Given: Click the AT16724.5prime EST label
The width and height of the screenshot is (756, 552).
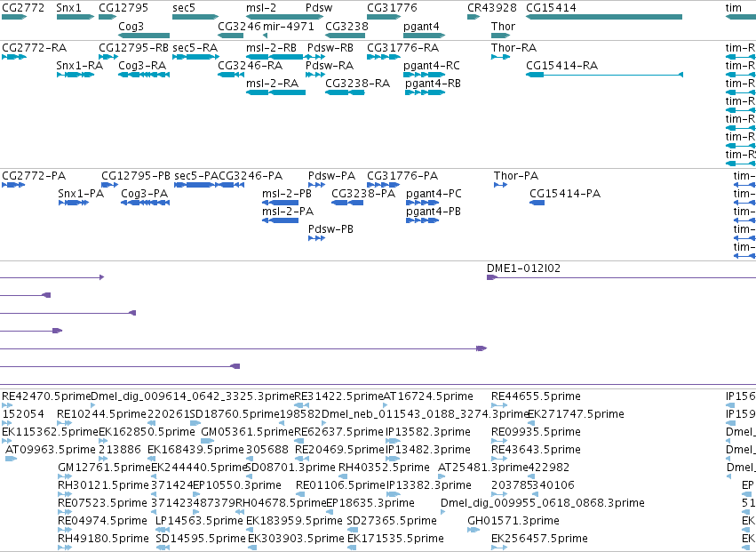Looking at the screenshot, I should tap(428, 396).
